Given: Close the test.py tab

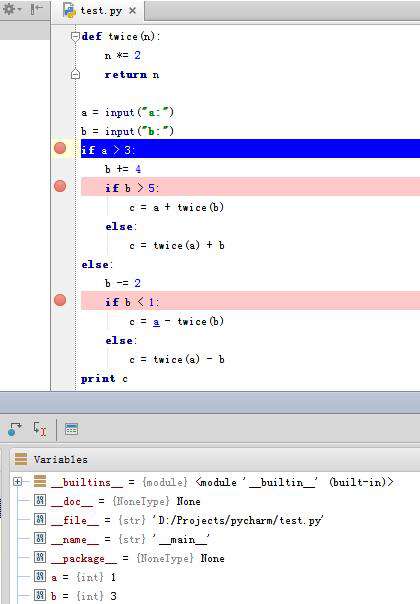Looking at the screenshot, I should coord(133,10).
